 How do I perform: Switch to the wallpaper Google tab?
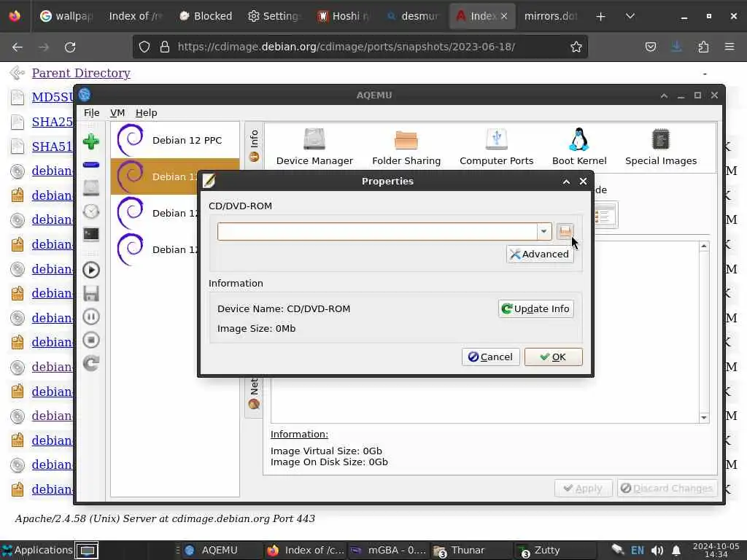point(67,16)
